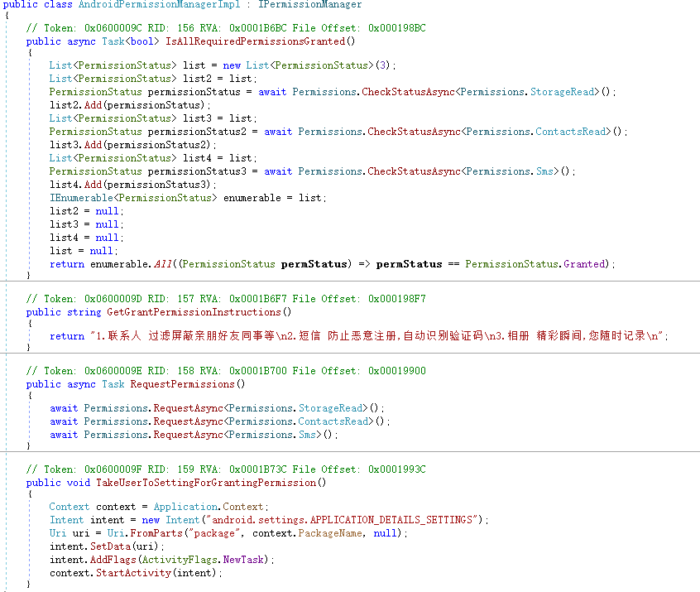This screenshot has width=700, height=592.
Task: Click the NewTask enum member
Action: [243, 561]
